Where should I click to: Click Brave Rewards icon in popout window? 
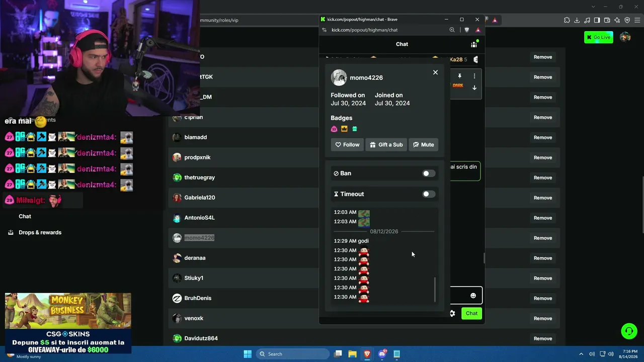(x=478, y=30)
